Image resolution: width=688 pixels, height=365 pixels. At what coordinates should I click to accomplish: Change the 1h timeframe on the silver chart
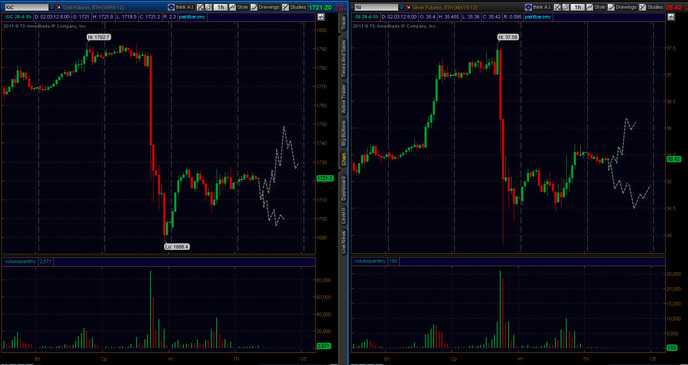(x=577, y=7)
